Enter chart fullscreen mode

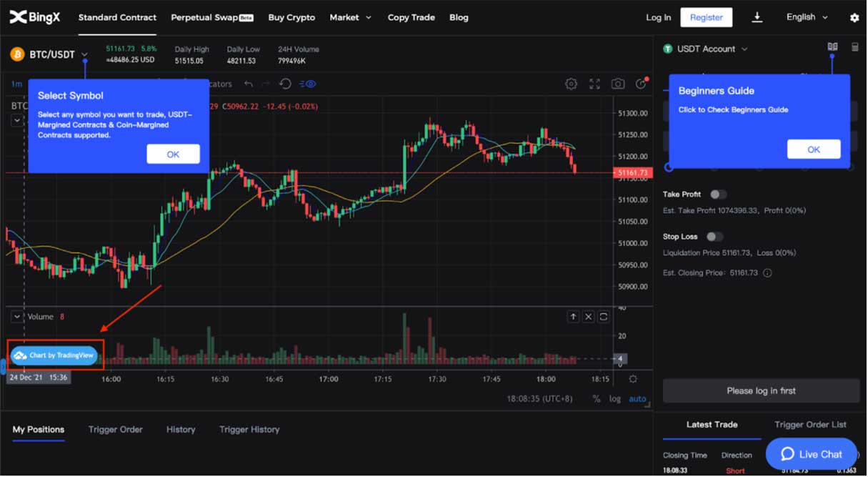[594, 84]
